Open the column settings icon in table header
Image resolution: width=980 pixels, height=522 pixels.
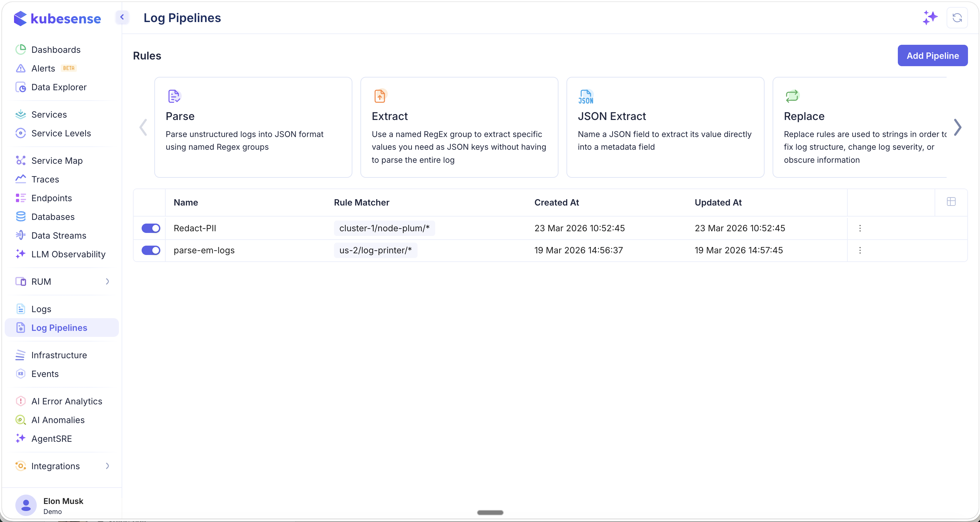point(951,202)
